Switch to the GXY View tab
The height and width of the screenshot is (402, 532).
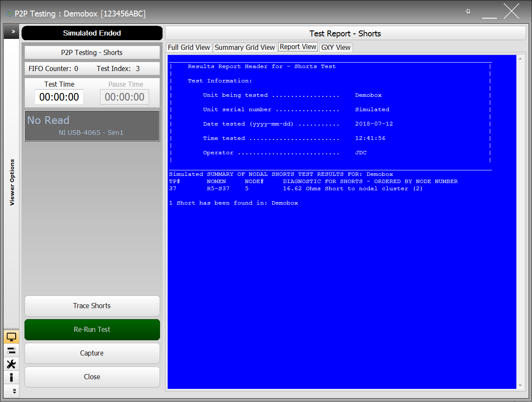point(336,47)
